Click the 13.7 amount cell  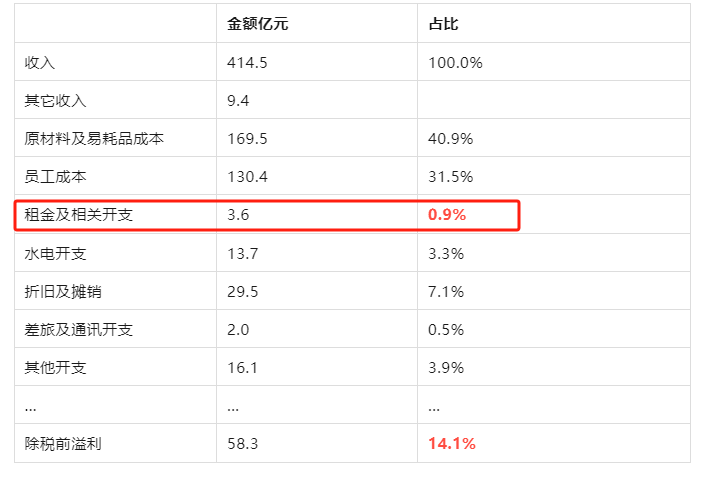click(243, 253)
